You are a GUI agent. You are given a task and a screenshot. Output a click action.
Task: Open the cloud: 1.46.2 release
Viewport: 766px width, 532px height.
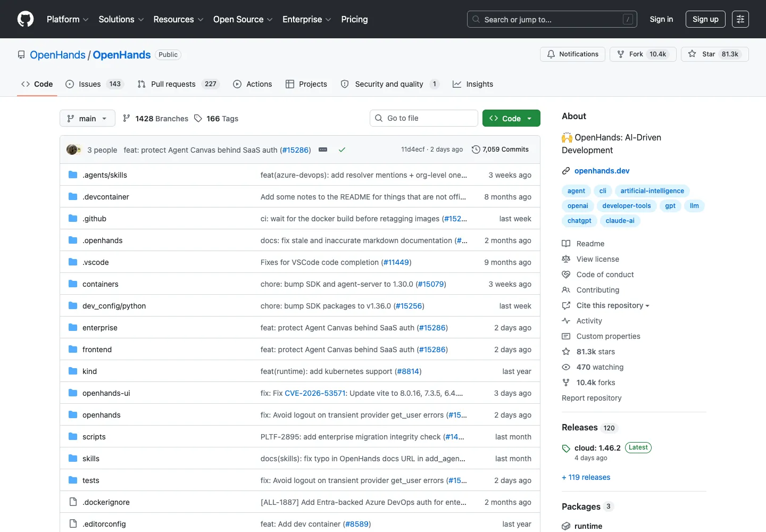click(x=597, y=448)
